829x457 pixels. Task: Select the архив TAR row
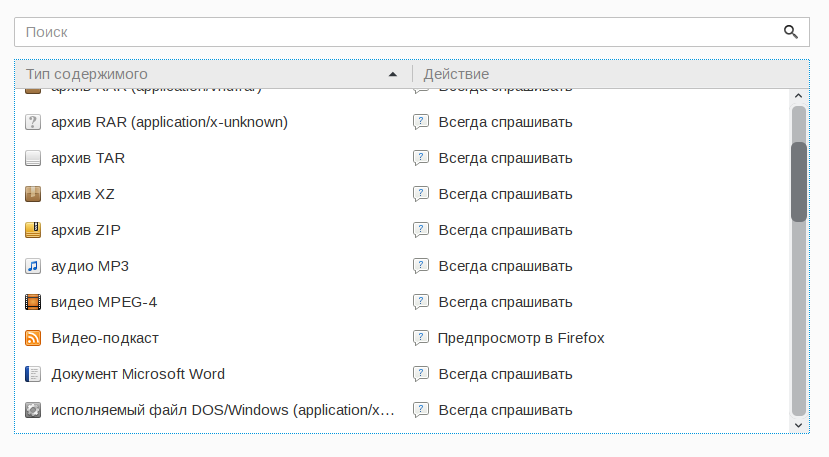click(x=403, y=158)
